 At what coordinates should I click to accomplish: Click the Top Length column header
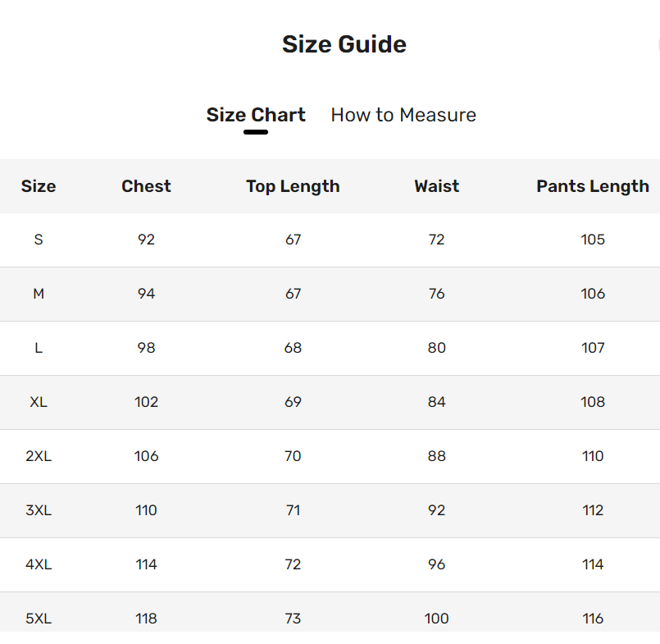[293, 186]
